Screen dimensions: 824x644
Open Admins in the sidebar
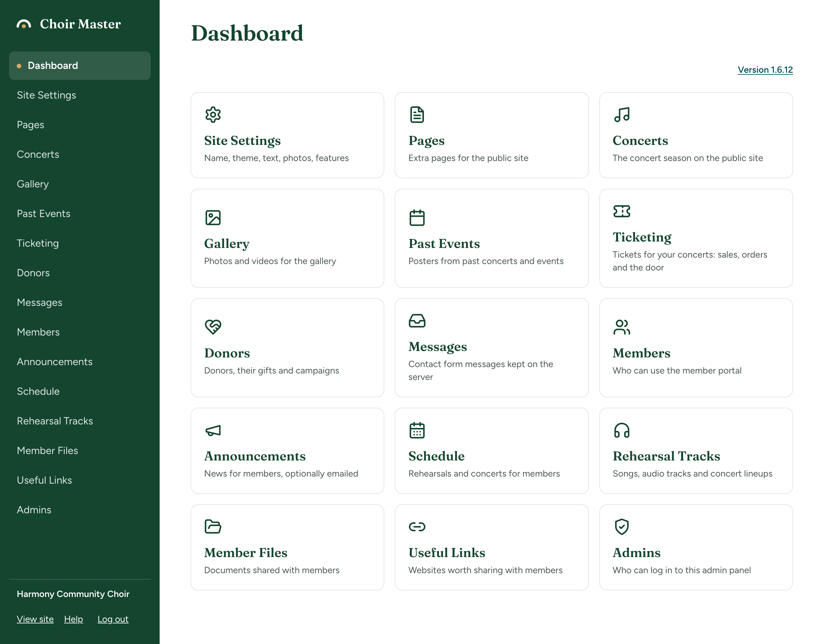(x=80, y=510)
